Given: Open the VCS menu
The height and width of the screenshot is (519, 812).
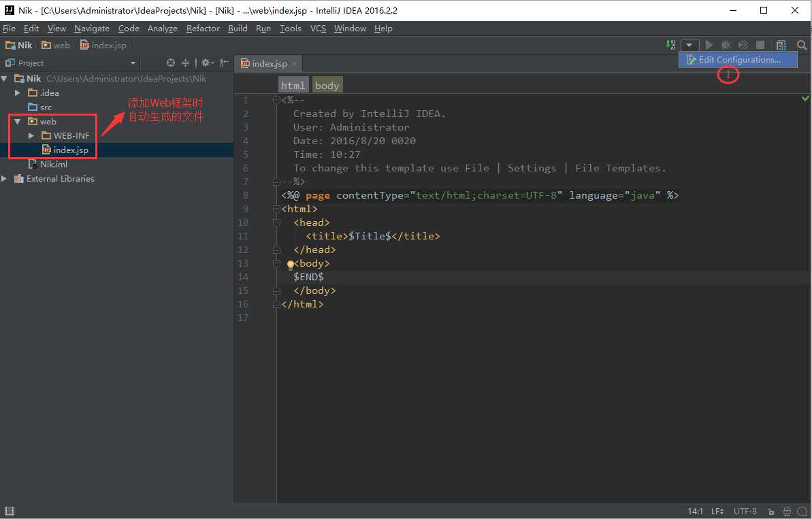Looking at the screenshot, I should point(318,29).
